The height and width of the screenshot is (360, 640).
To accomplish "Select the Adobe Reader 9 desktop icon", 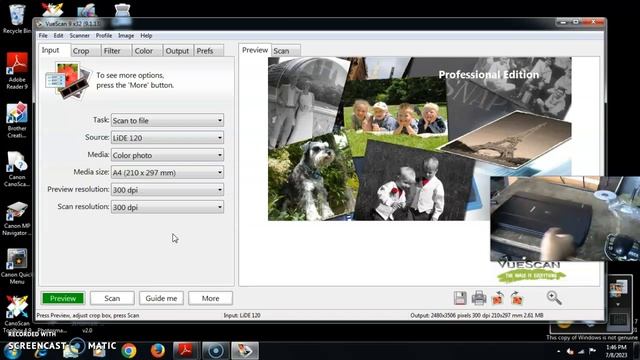I will 17,70.
